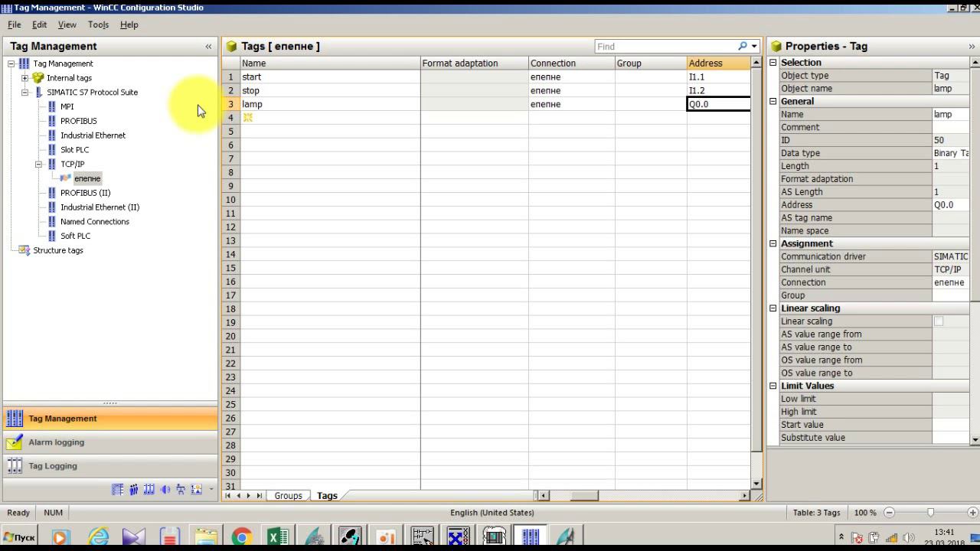Select the епепне connection icon
This screenshot has height=551, width=980.
[66, 178]
